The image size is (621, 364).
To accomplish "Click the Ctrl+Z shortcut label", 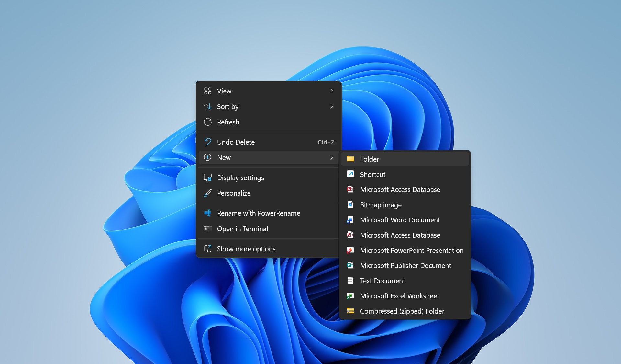I will tap(326, 142).
